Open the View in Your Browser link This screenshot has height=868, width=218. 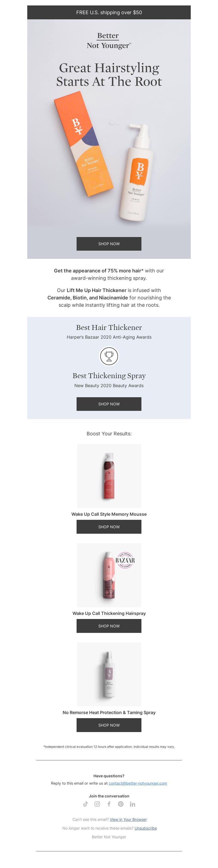tap(128, 820)
